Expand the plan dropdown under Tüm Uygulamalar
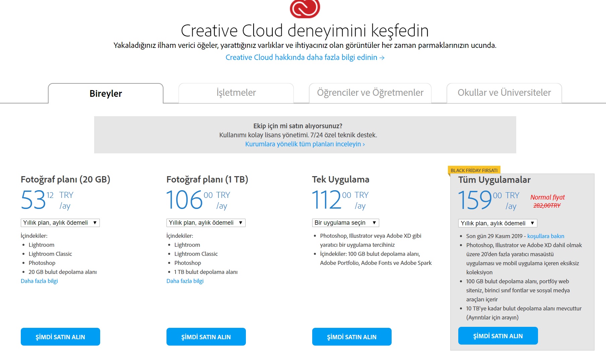Image resolution: width=606 pixels, height=364 pixels. point(498,223)
